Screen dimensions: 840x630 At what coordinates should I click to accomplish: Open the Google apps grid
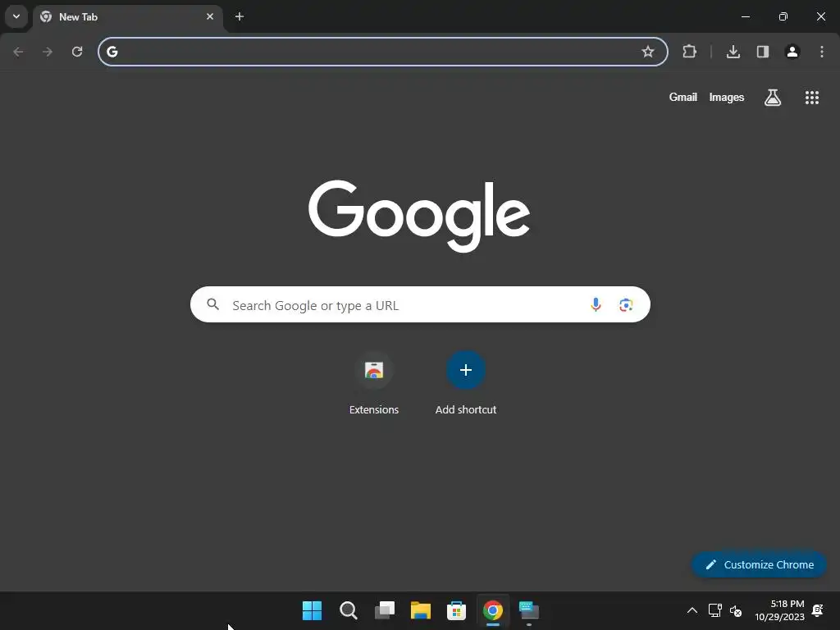pos(811,98)
